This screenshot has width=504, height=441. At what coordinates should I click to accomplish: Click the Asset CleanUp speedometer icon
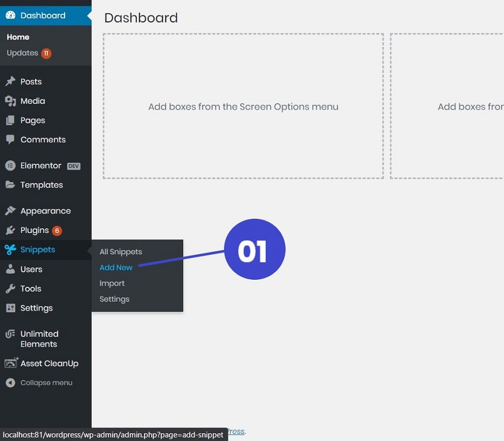11,363
